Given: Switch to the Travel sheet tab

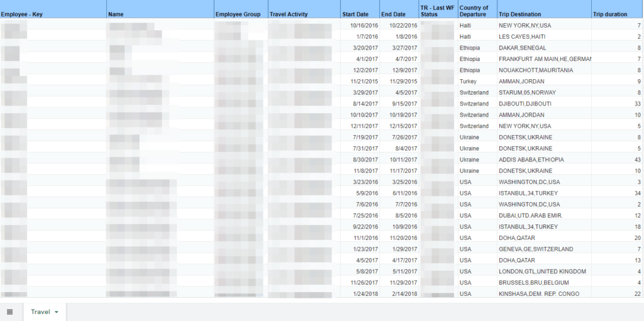Looking at the screenshot, I should click(x=40, y=312).
